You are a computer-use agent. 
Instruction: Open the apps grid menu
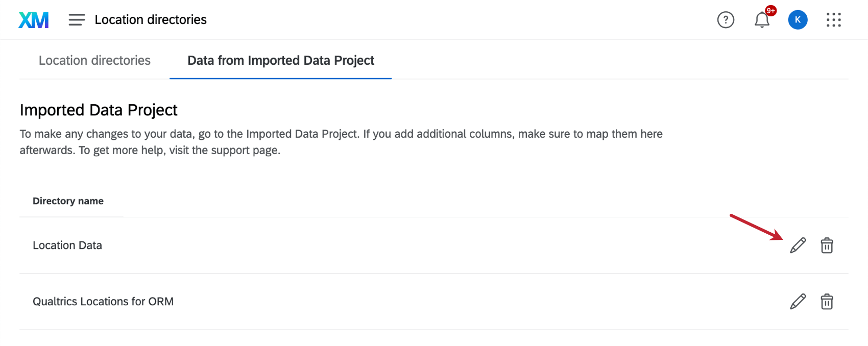pyautogui.click(x=833, y=19)
